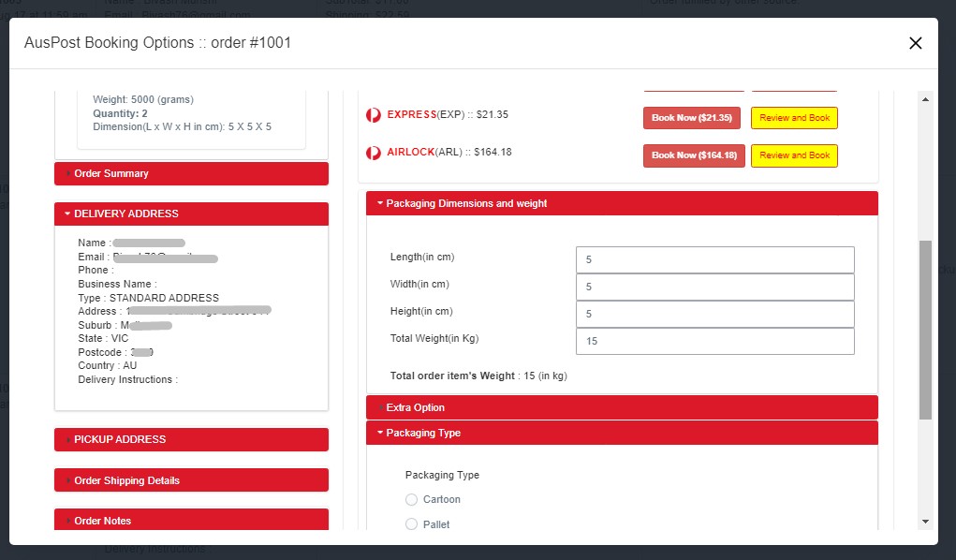Expand Order Shipping Details section

(x=191, y=480)
